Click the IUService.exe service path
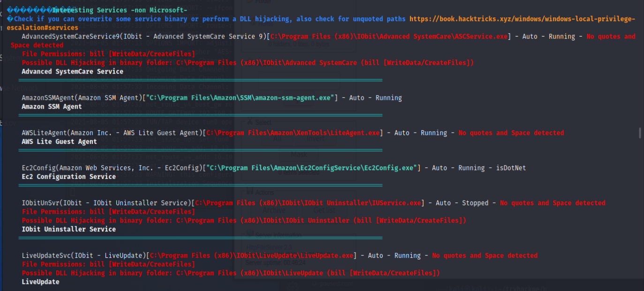644x291 pixels. pyautogui.click(x=308, y=203)
